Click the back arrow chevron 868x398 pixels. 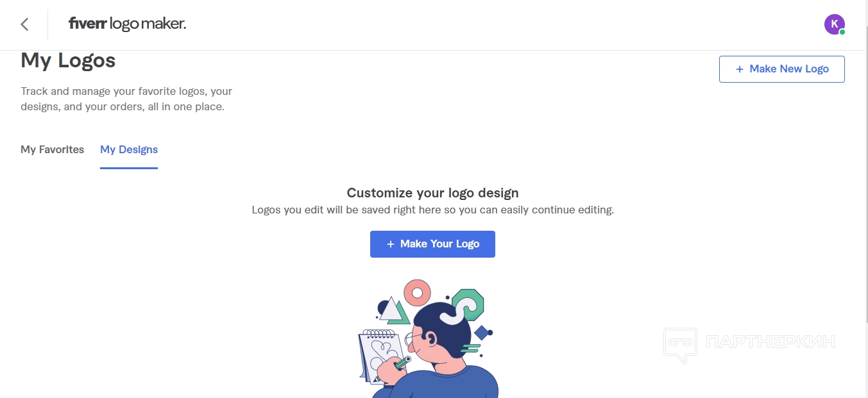tap(24, 24)
